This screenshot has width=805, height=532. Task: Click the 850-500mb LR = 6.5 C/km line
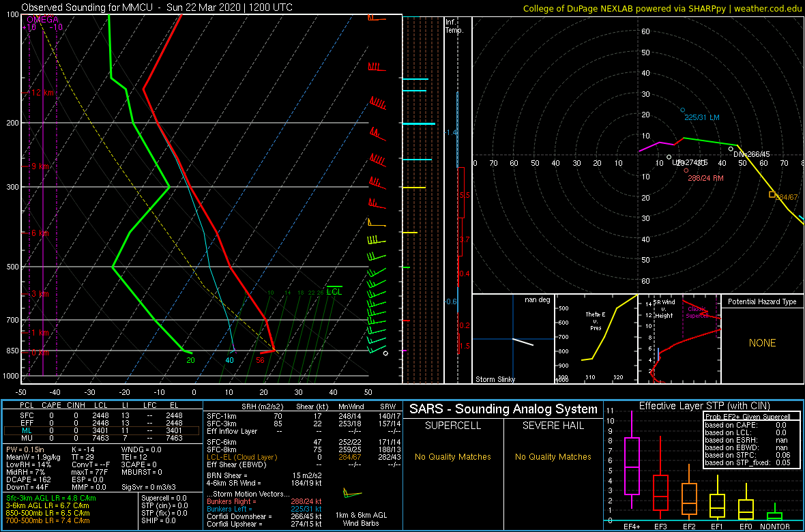coord(48,514)
